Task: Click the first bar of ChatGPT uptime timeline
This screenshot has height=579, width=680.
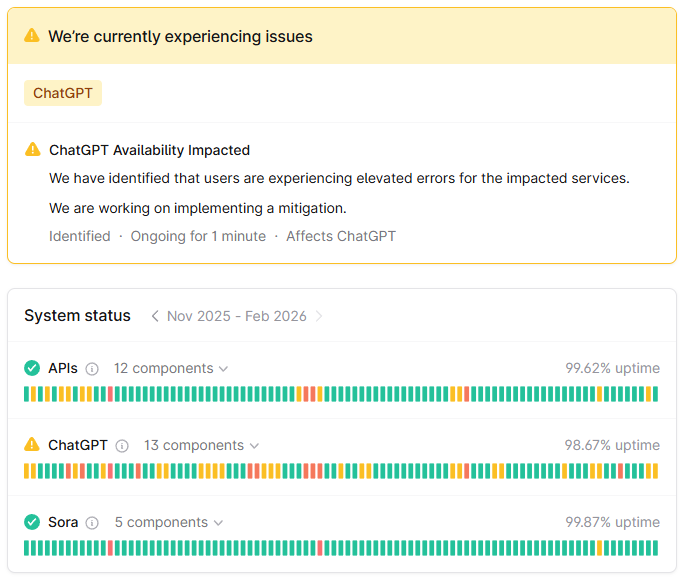Action: click(x=26, y=471)
